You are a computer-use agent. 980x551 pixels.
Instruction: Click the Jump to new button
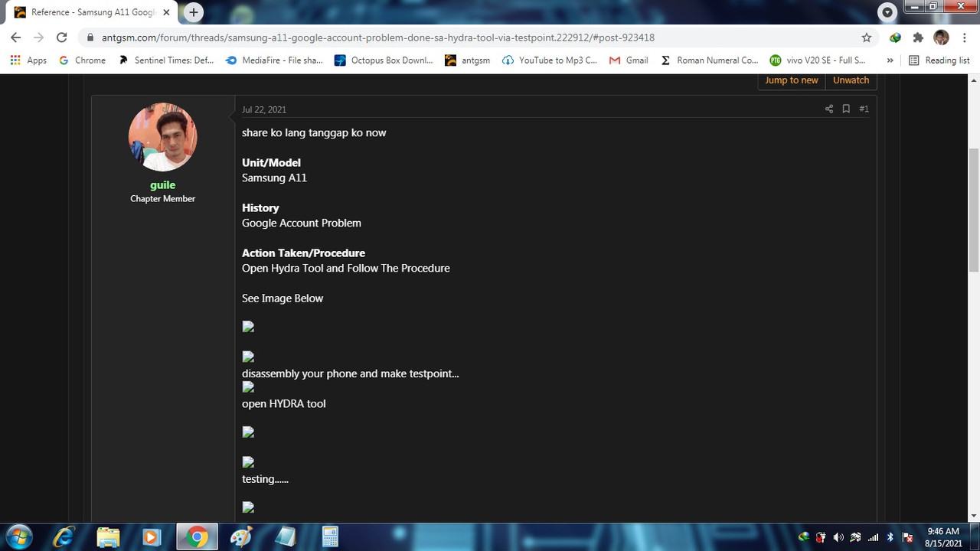(792, 80)
